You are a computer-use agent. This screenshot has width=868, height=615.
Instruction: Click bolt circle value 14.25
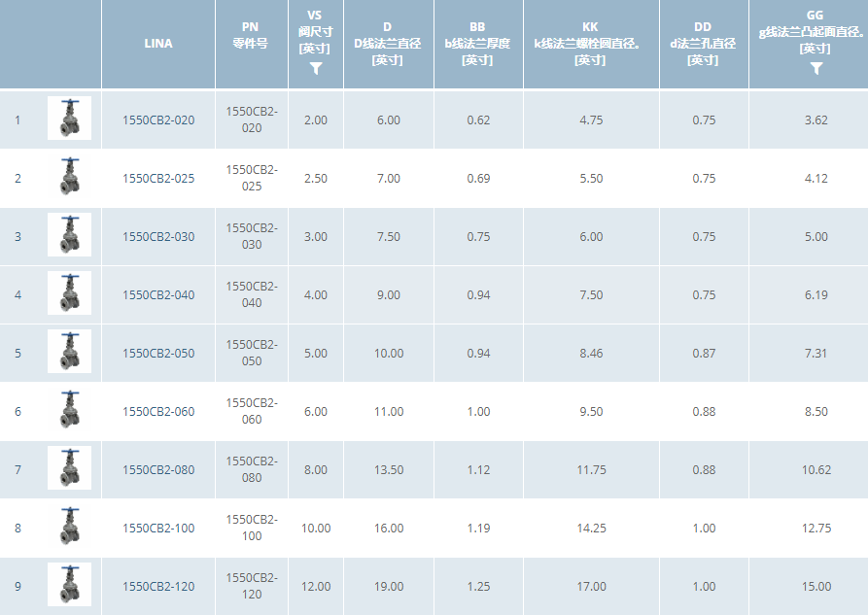point(591,529)
